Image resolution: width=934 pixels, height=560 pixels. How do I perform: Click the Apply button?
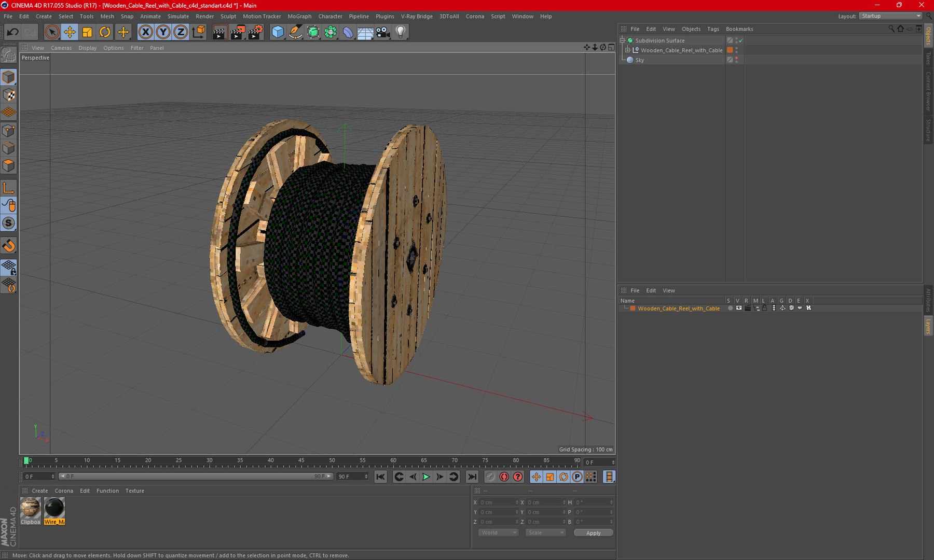coord(593,533)
